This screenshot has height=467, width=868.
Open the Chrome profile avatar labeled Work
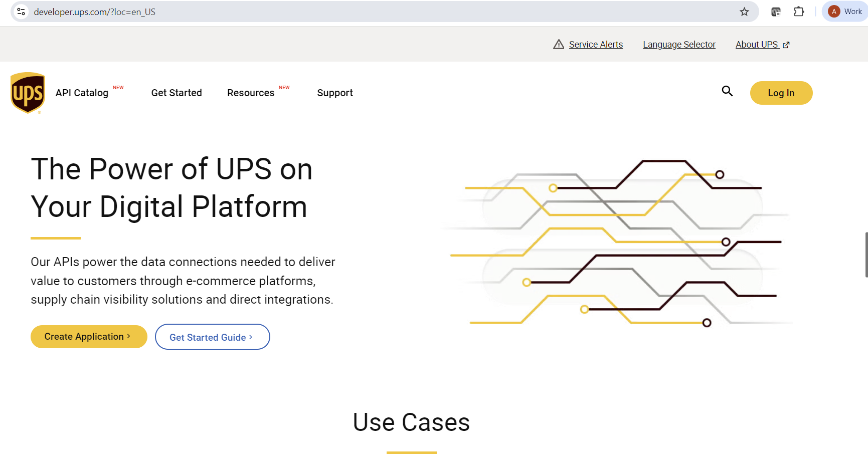point(845,12)
